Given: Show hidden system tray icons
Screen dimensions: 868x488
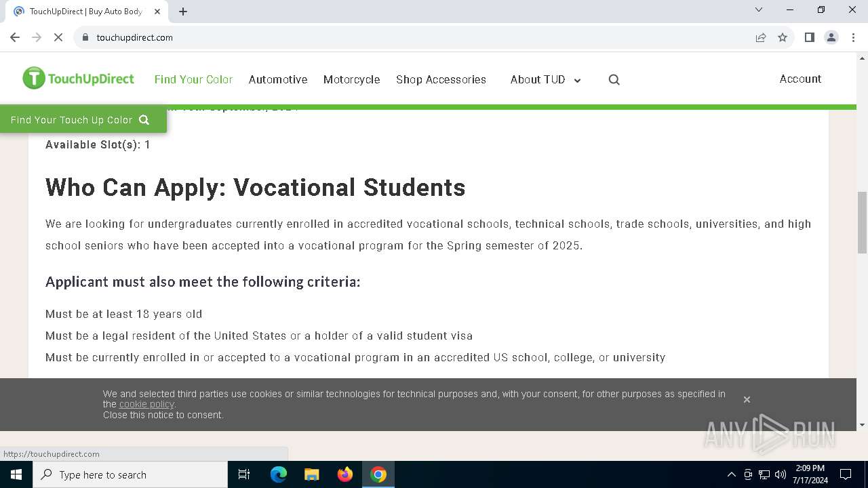Looking at the screenshot, I should [731, 474].
